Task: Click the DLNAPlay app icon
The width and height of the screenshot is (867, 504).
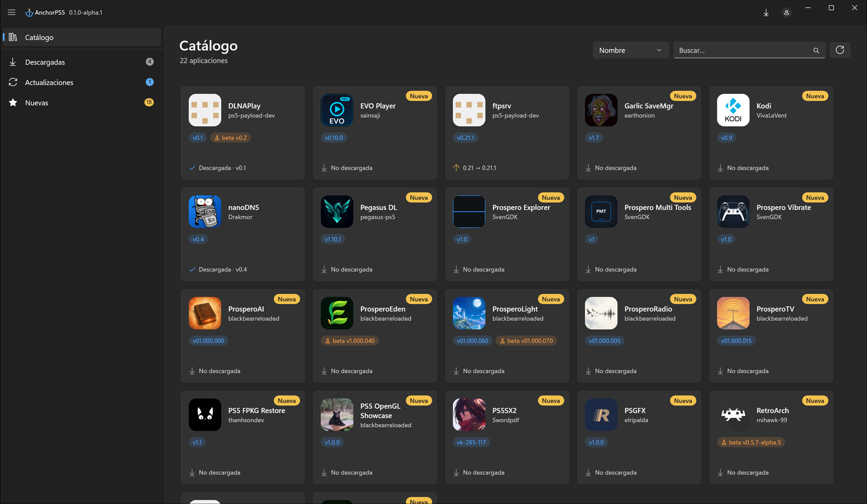Action: 205,110
